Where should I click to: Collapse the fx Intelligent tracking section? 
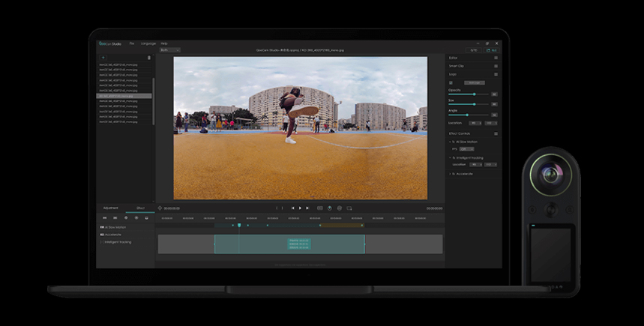(450, 158)
